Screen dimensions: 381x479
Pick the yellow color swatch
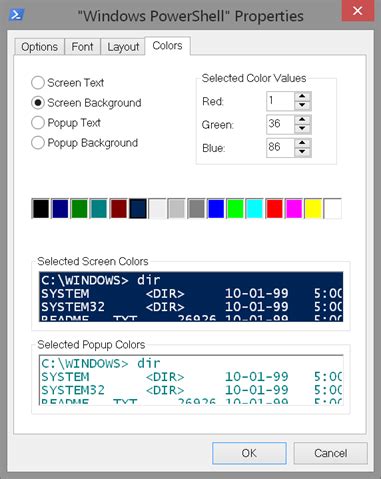tap(313, 209)
